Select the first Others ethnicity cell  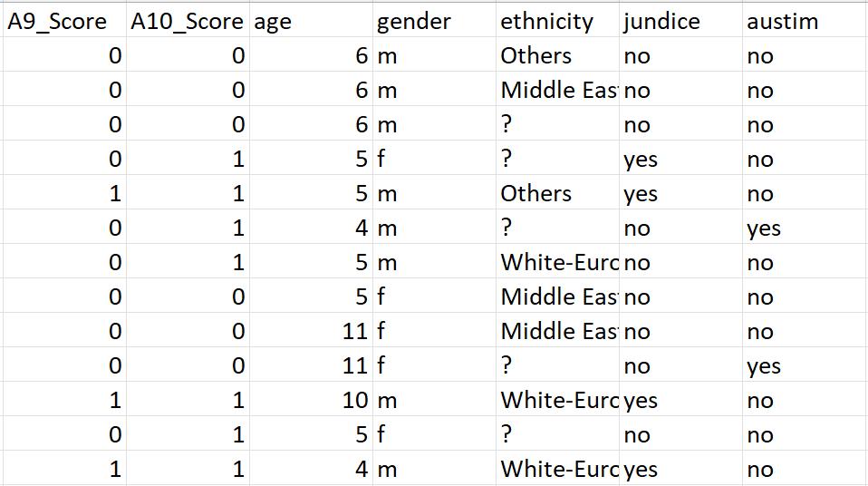558,55
